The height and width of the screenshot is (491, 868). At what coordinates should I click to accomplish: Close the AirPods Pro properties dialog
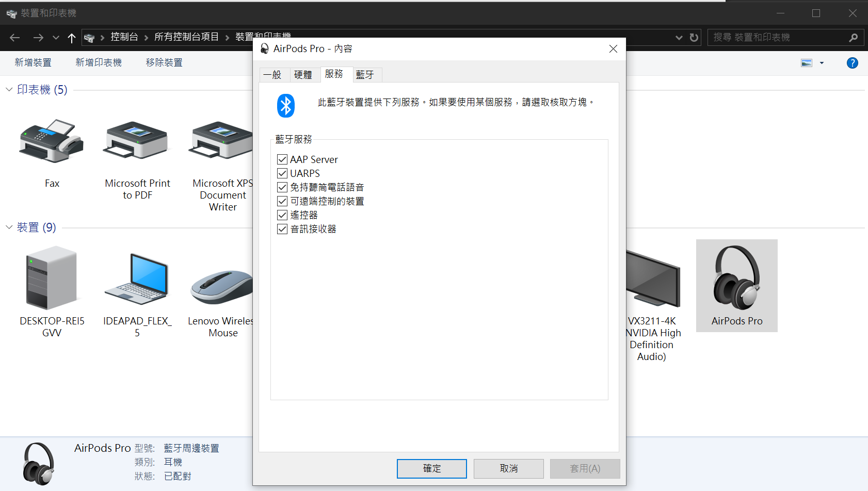(613, 49)
